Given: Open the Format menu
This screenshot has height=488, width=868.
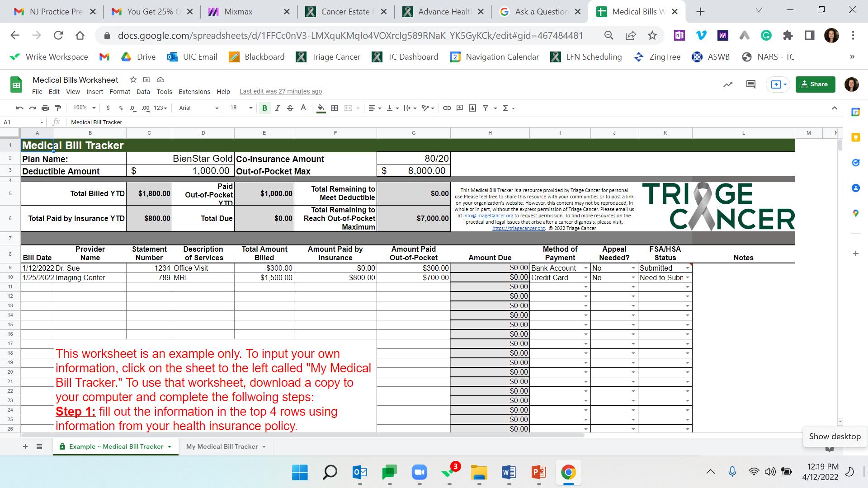Looking at the screenshot, I should click(119, 92).
